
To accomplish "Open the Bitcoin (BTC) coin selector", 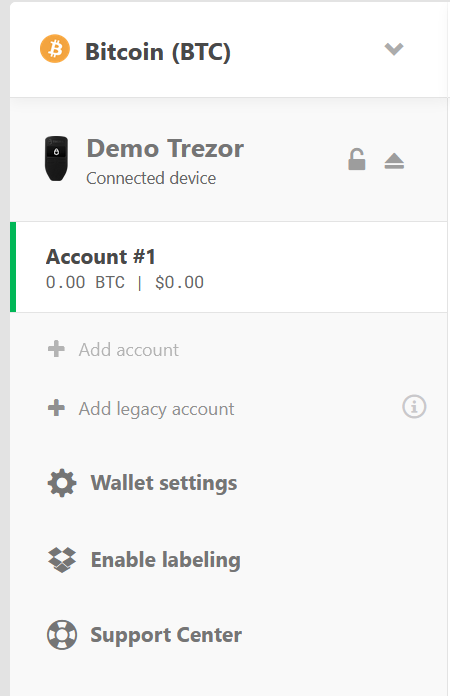I will coord(229,50).
